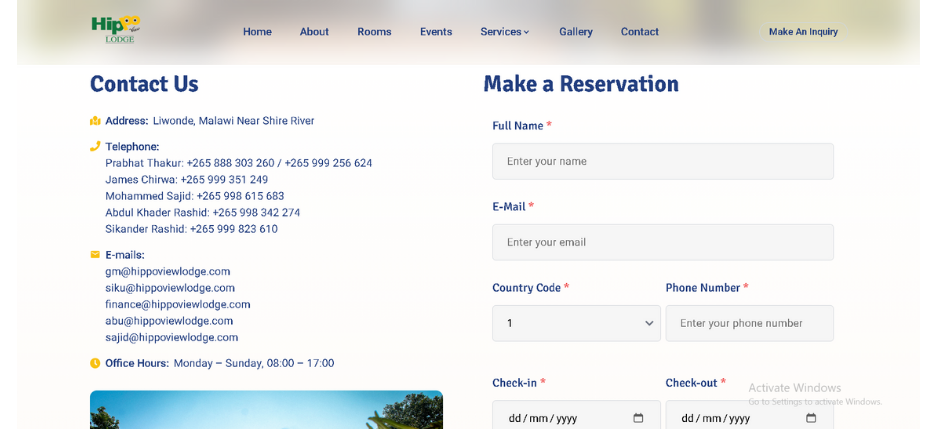Image resolution: width=937 pixels, height=429 pixels.
Task: Click the Hippo View Lodge logo
Action: click(x=115, y=29)
